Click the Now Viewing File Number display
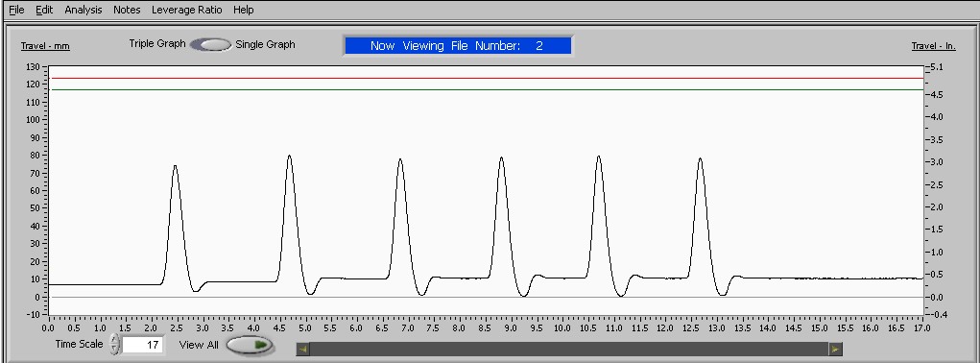 pos(458,45)
